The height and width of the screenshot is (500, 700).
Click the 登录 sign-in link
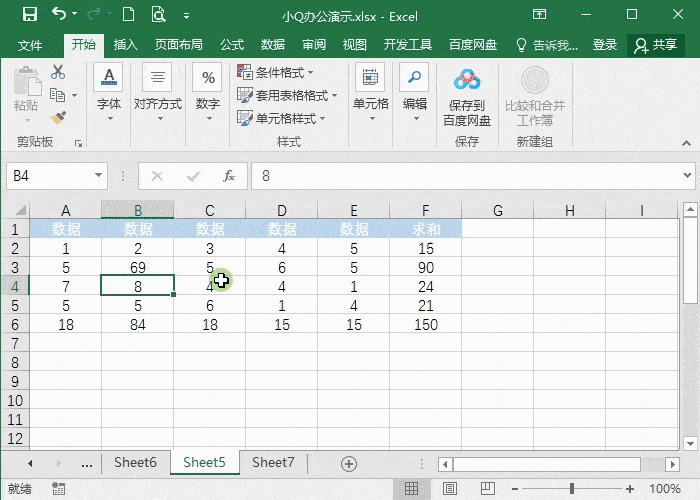pos(604,45)
